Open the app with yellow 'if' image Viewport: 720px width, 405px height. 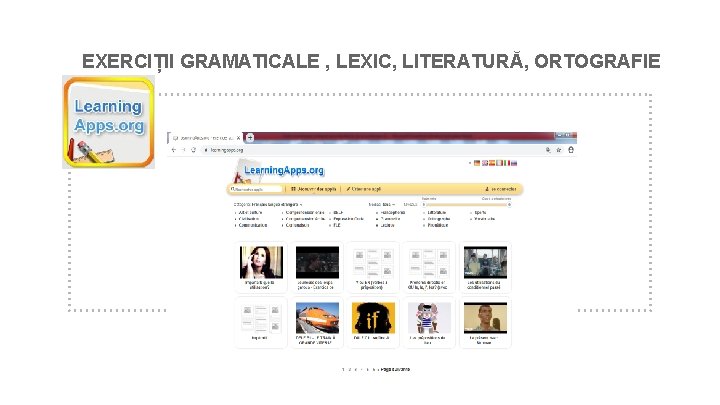coord(373,322)
